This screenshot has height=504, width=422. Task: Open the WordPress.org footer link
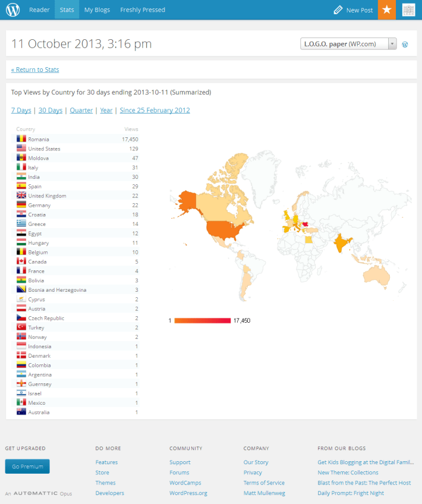click(x=188, y=493)
